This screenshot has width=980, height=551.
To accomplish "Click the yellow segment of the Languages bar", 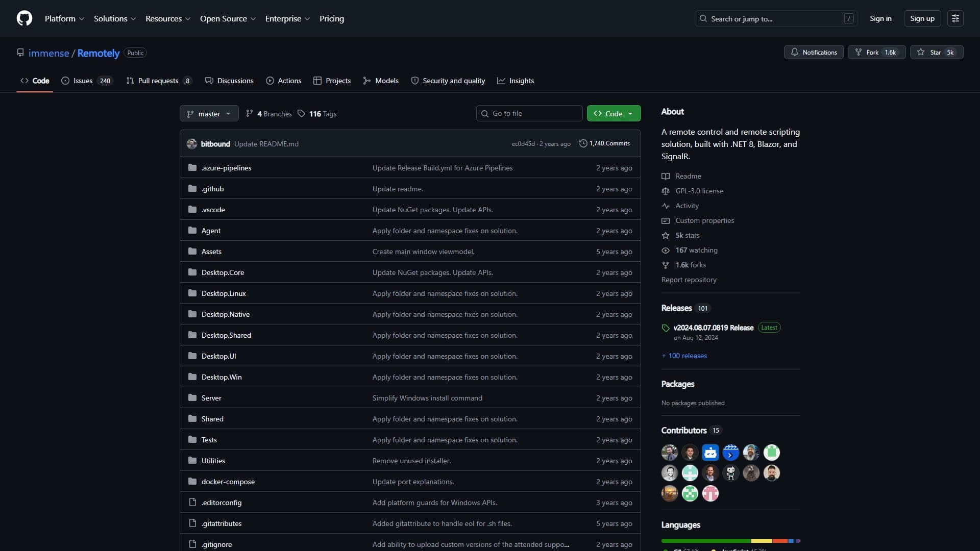I will [762, 541].
